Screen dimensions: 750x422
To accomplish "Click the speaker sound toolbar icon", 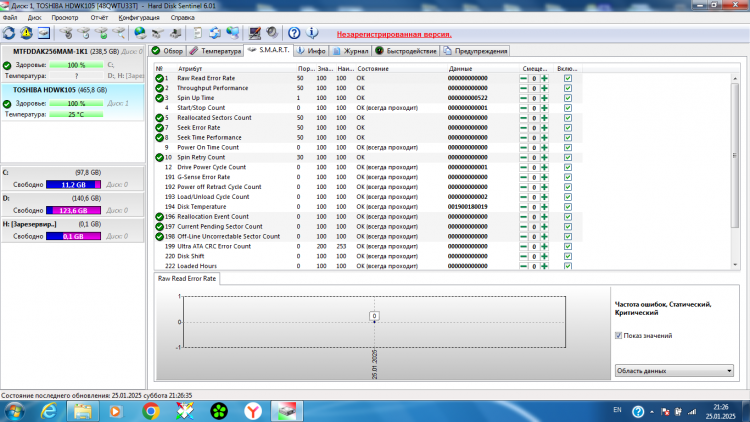I will (272, 33).
